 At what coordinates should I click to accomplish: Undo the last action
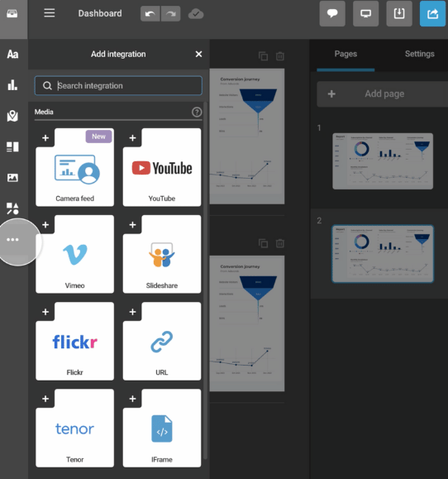coord(150,14)
